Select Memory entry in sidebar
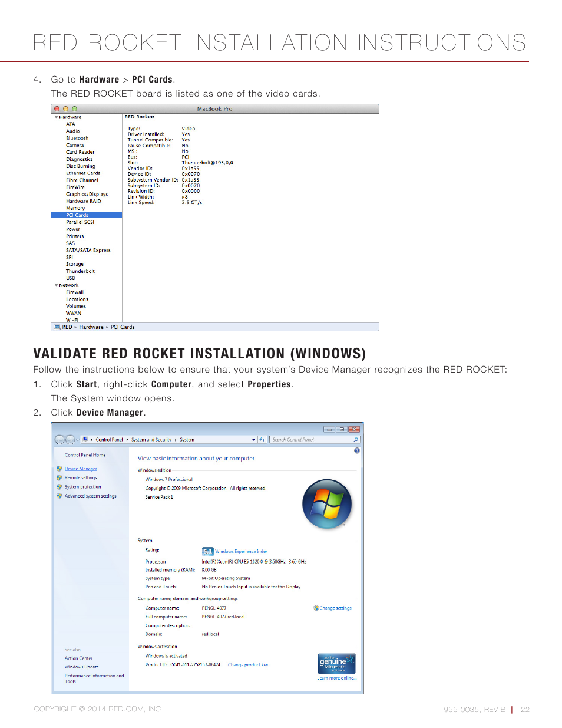562x728 pixels. pyautogui.click(x=75, y=208)
